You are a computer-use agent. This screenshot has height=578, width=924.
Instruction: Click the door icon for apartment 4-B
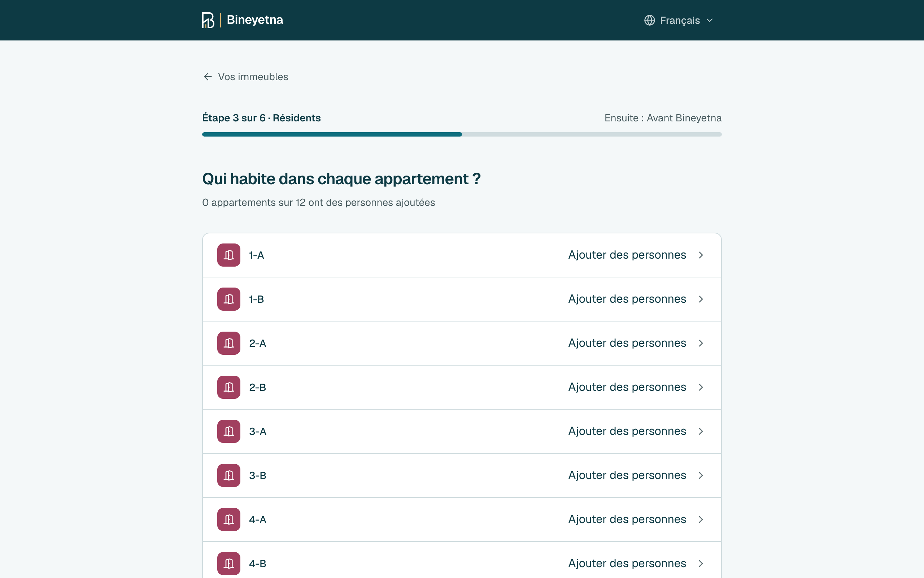pyautogui.click(x=229, y=564)
